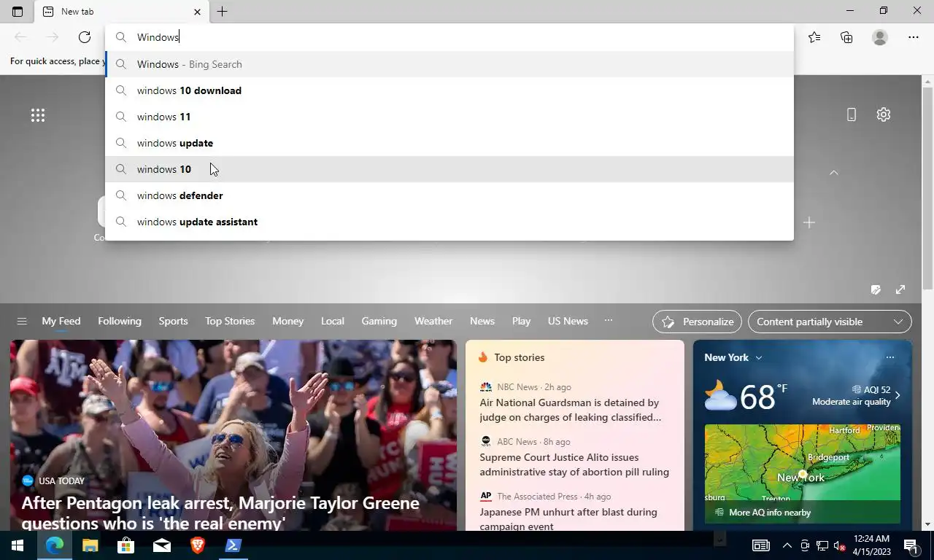The height and width of the screenshot is (560, 934).
Task: Click the muted volume tray icon
Action: click(x=839, y=545)
